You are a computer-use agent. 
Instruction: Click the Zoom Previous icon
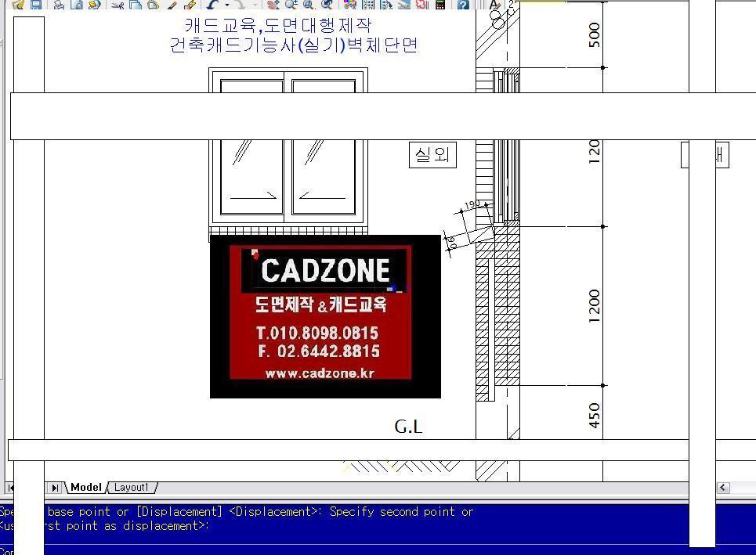(327, 5)
